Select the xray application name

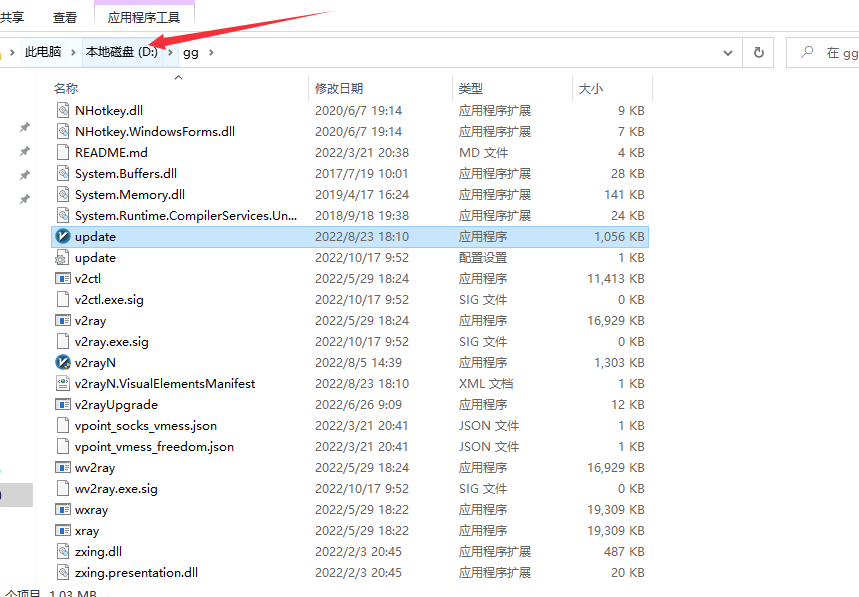[x=87, y=530]
